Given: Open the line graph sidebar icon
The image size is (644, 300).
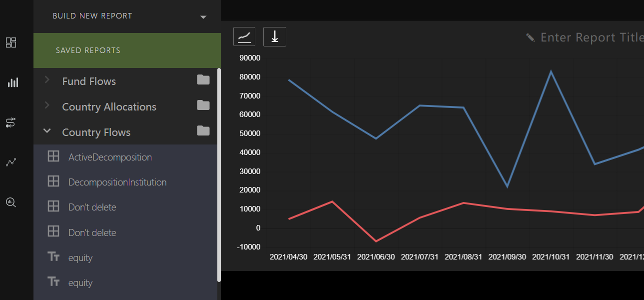Looking at the screenshot, I should [x=11, y=162].
